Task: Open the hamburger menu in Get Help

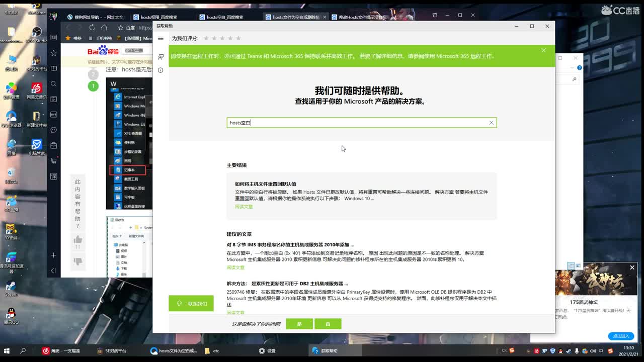Action: click(160, 39)
